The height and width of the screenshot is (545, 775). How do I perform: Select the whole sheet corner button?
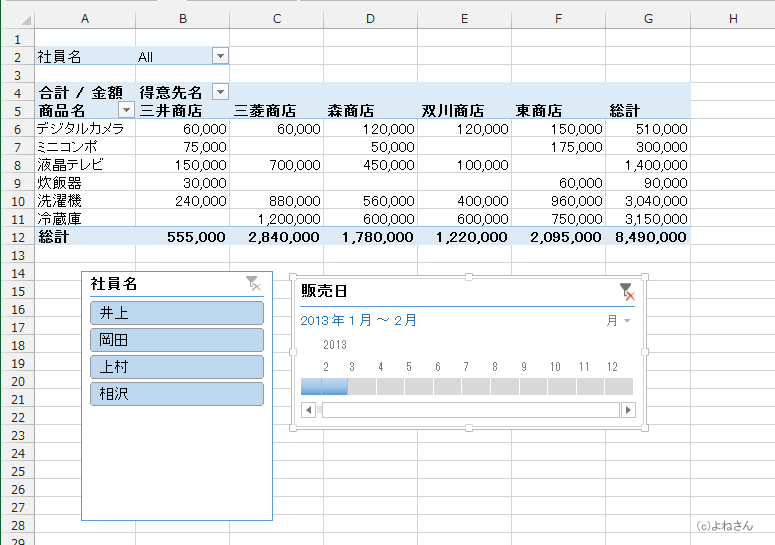(18, 19)
